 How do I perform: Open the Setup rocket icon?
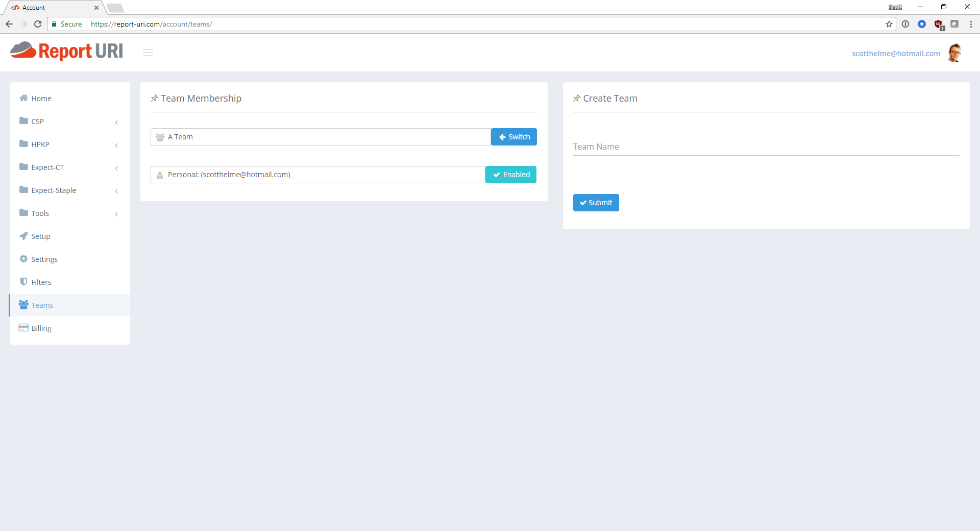[x=23, y=236]
